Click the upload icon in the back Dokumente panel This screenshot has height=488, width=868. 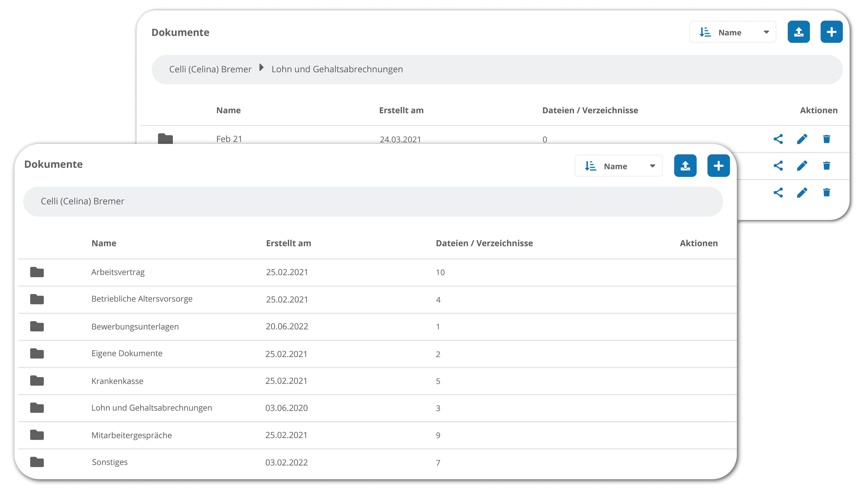(x=798, y=32)
